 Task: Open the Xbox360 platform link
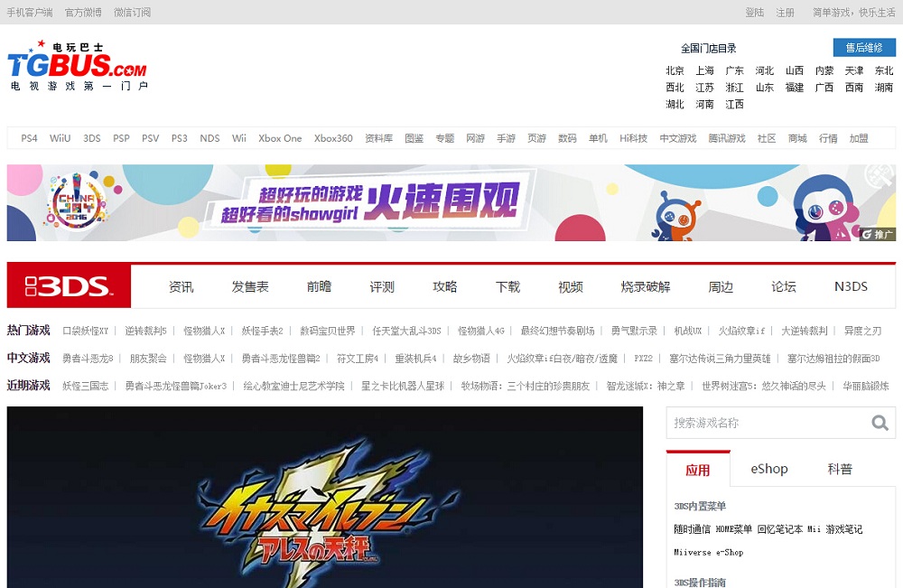tap(333, 138)
